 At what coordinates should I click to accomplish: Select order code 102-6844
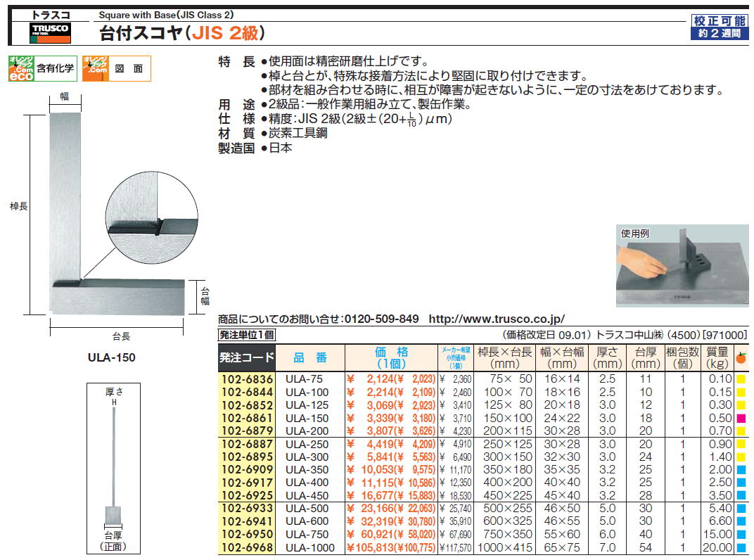(x=247, y=392)
